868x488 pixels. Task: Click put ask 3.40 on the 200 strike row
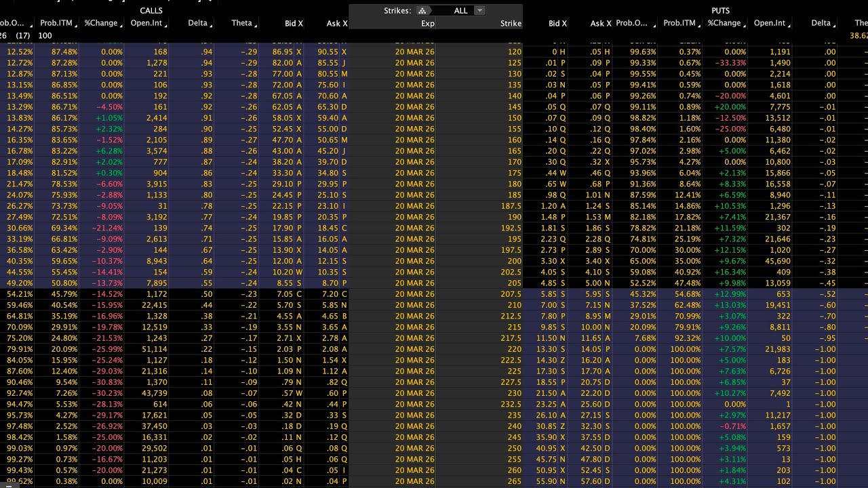(597, 261)
